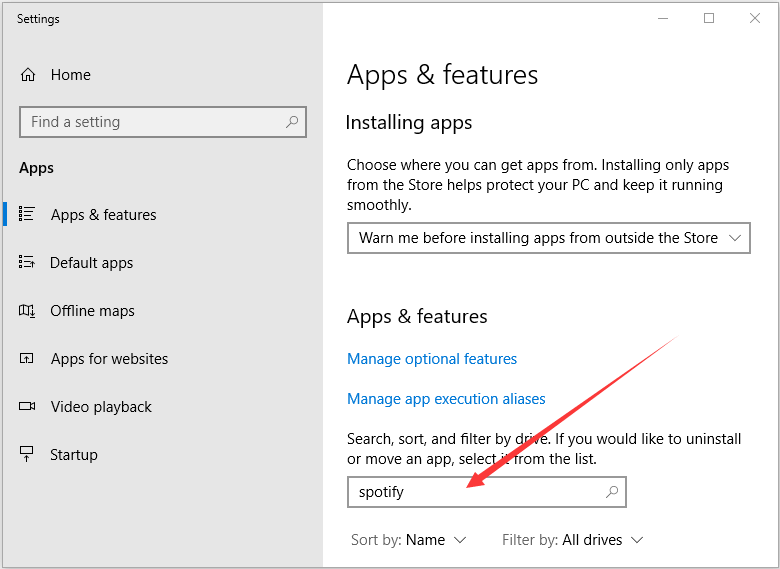
Task: Open Manage app execution aliases link
Action: tap(446, 399)
